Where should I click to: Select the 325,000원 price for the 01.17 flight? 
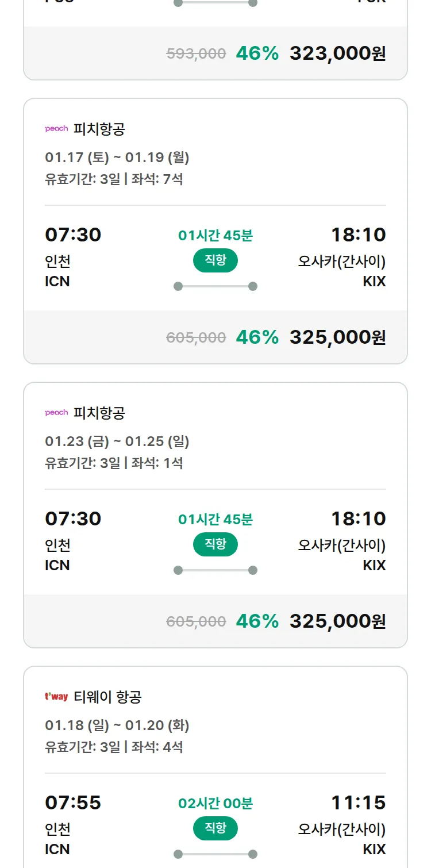tap(337, 337)
